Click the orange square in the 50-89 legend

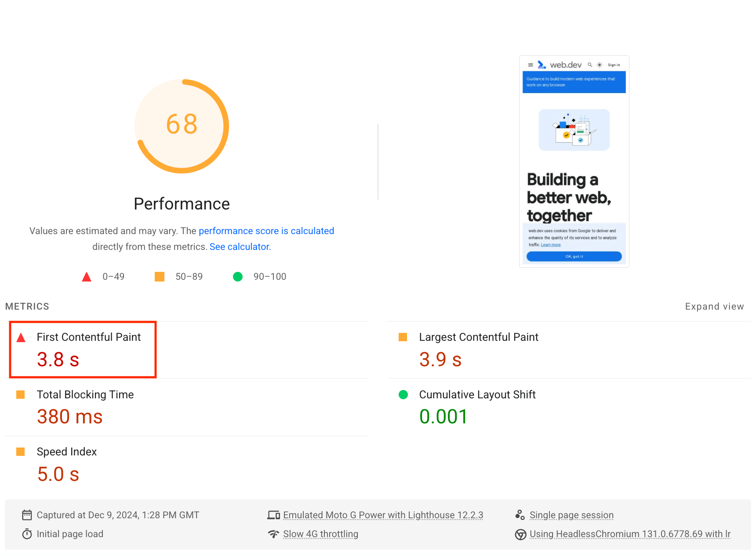(159, 276)
